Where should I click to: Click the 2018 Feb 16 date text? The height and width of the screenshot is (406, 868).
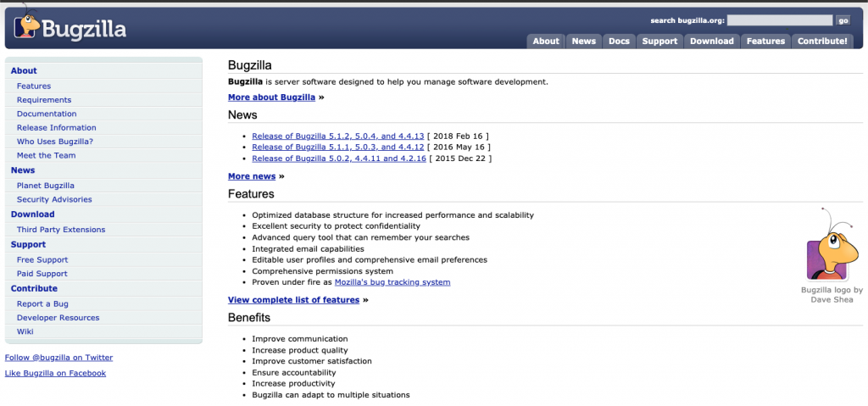pos(459,136)
